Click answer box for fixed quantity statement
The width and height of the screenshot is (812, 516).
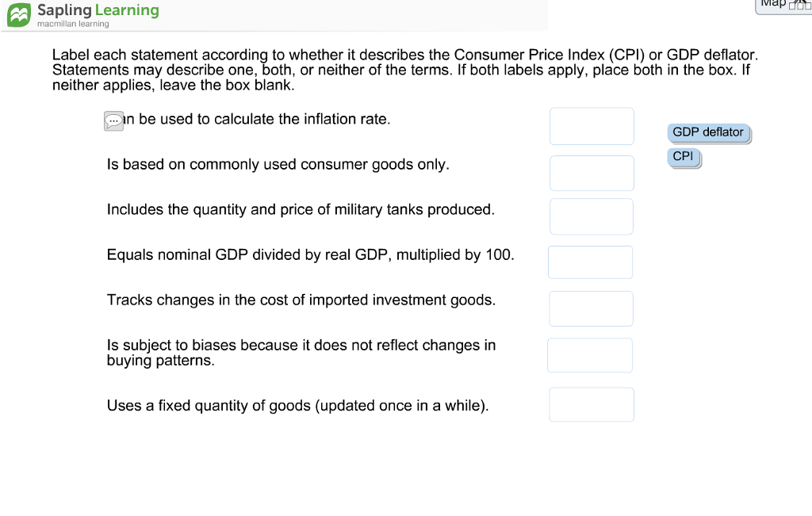click(592, 404)
